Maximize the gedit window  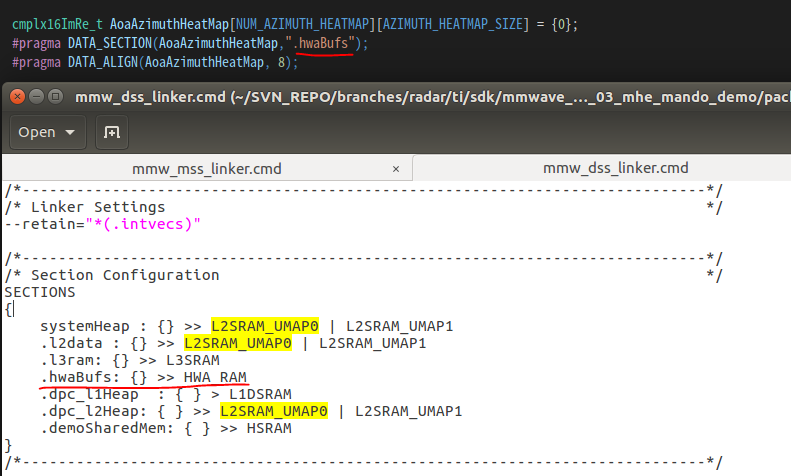click(x=55, y=96)
